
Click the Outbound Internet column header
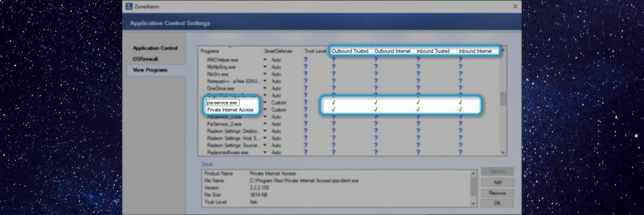[x=393, y=51]
